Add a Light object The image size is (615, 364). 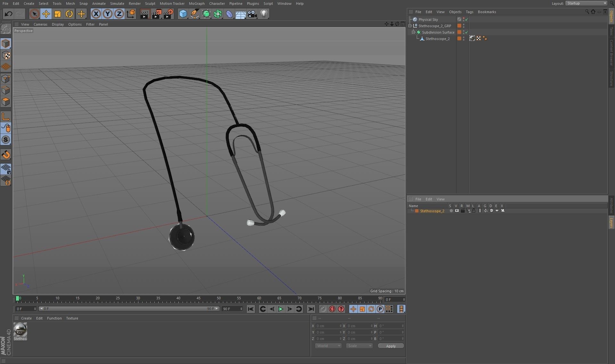[x=264, y=14]
